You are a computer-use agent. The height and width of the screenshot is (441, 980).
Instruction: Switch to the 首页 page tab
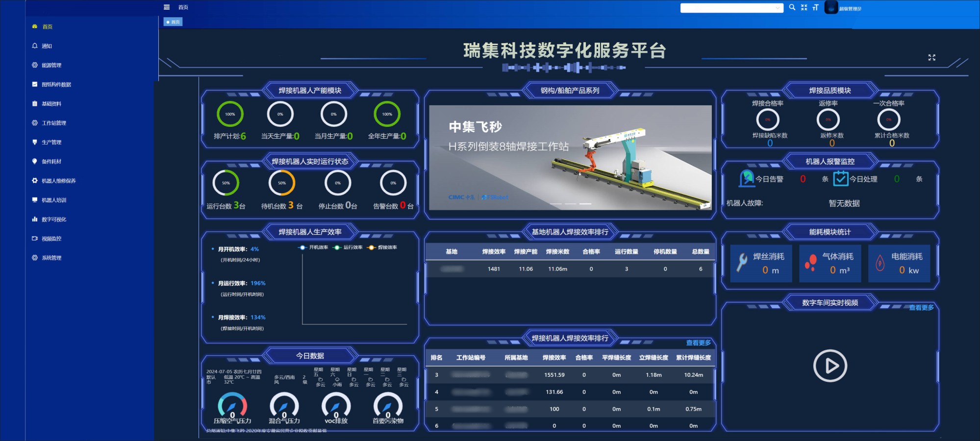173,22
